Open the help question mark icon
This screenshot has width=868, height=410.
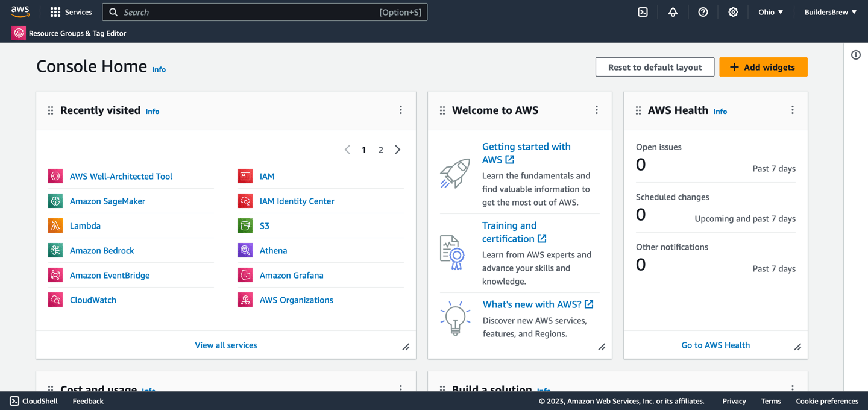[x=703, y=12]
